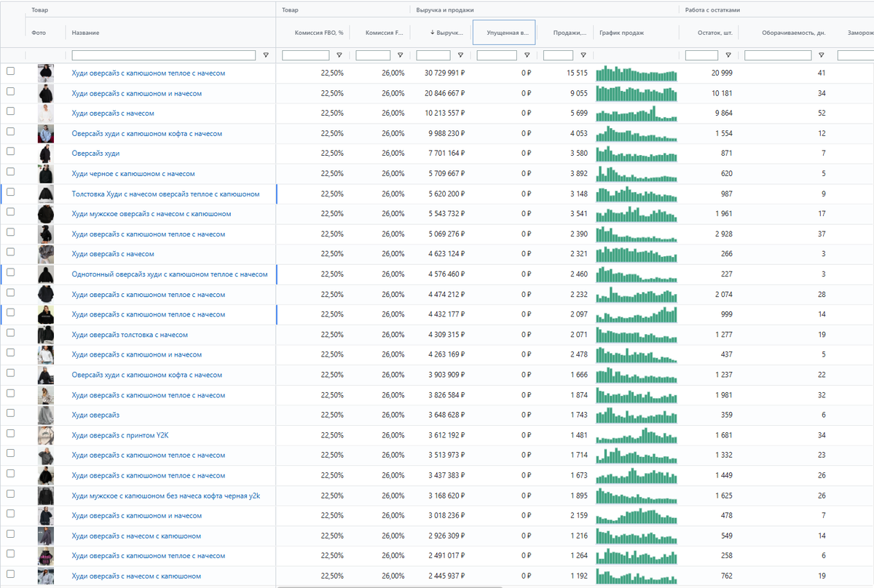Focus the Продажи filter field
Viewport: 874px width, 588px height.
558,55
